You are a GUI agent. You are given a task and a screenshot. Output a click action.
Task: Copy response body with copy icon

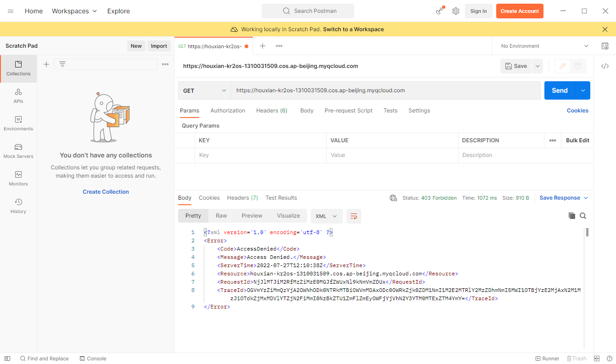coord(571,216)
